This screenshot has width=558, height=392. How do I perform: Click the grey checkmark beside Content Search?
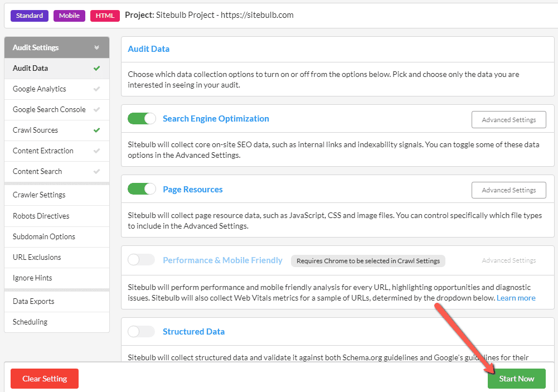coord(96,172)
